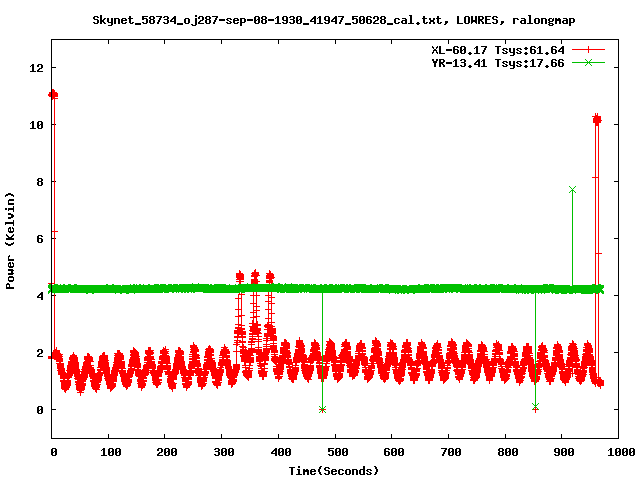Click x-axis tick label '400'
The height and width of the screenshot is (480, 640).
coord(280,452)
